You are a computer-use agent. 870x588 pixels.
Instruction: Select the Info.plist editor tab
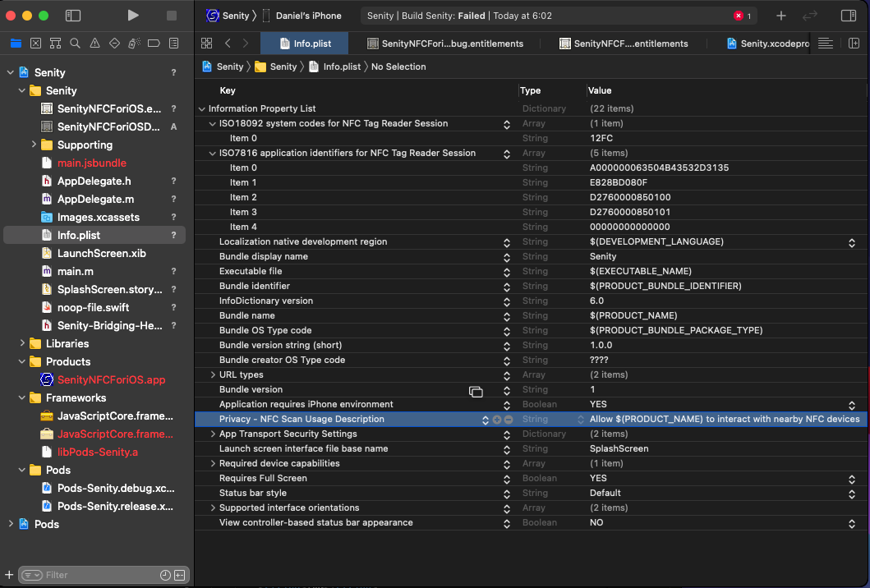pyautogui.click(x=304, y=44)
